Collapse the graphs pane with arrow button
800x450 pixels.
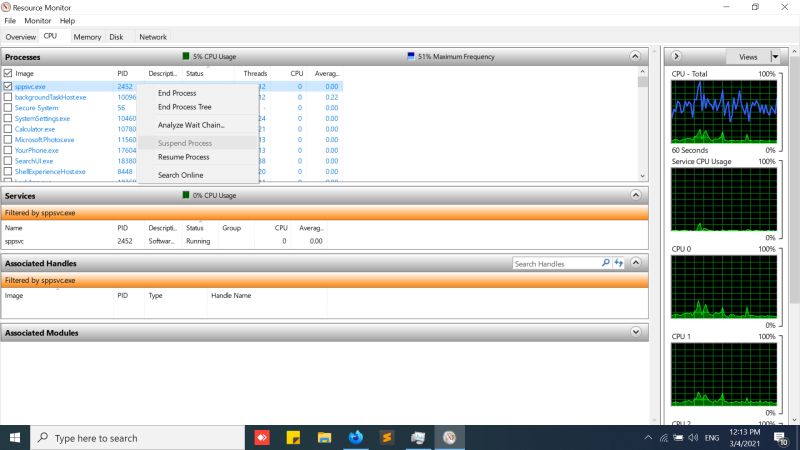[676, 56]
